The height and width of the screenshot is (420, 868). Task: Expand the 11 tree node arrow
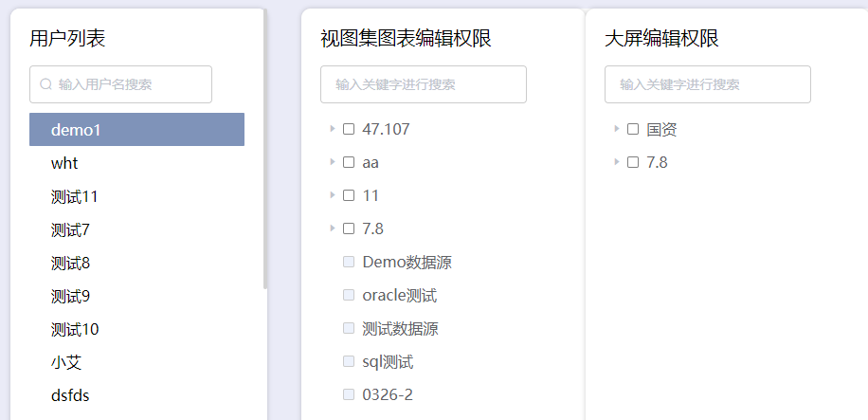[333, 195]
